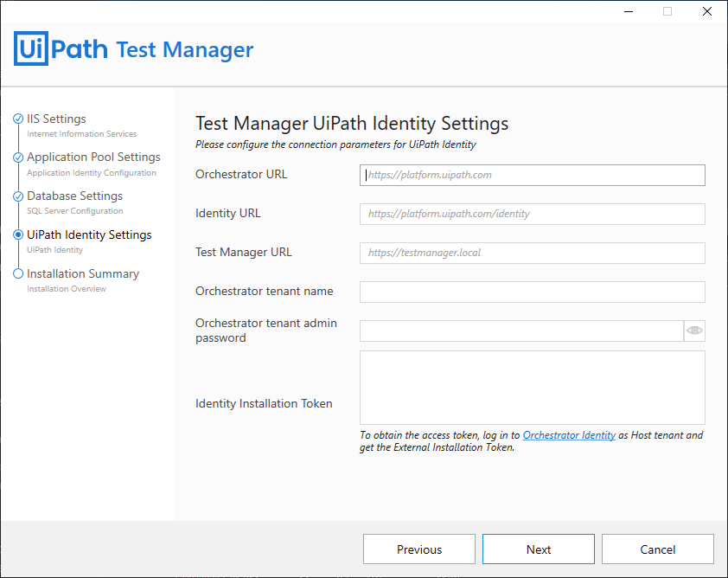Click the Installation Summary empty step circle
This screenshot has height=578, width=728.
[x=18, y=273]
